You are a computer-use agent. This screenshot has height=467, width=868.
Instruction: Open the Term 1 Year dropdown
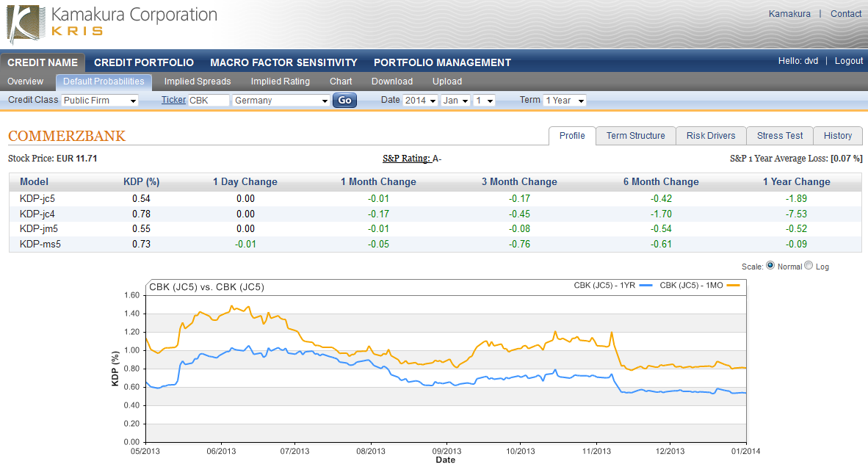point(565,100)
